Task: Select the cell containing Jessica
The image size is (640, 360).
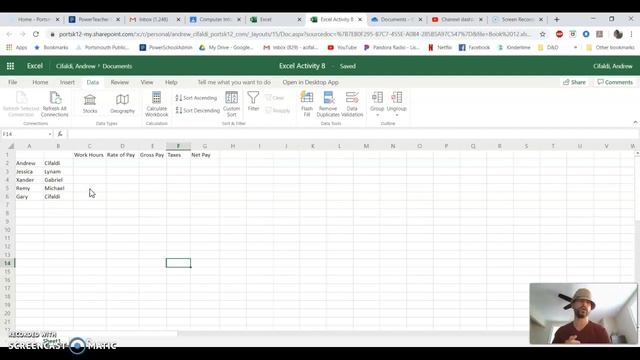Action: (x=29, y=171)
